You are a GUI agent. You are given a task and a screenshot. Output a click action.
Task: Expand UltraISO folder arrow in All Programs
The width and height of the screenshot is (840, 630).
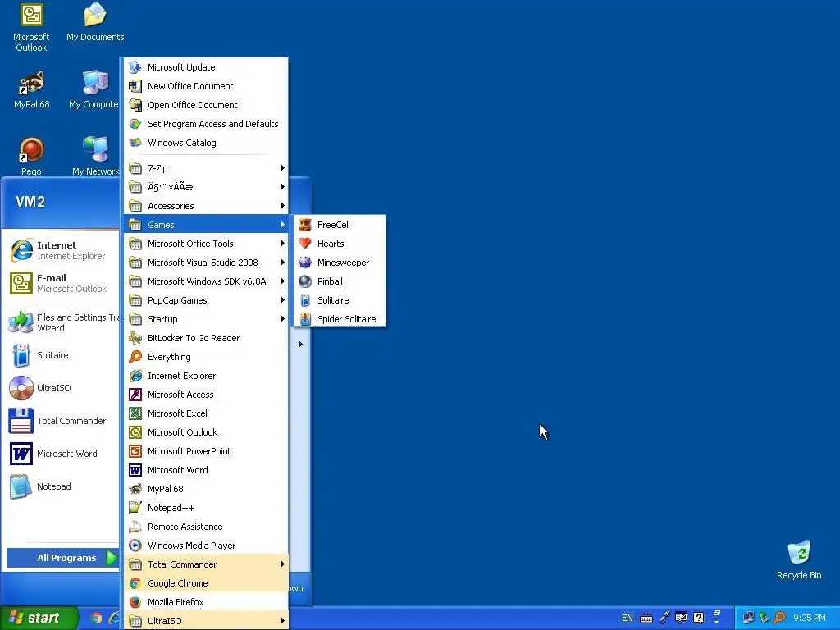(x=283, y=621)
